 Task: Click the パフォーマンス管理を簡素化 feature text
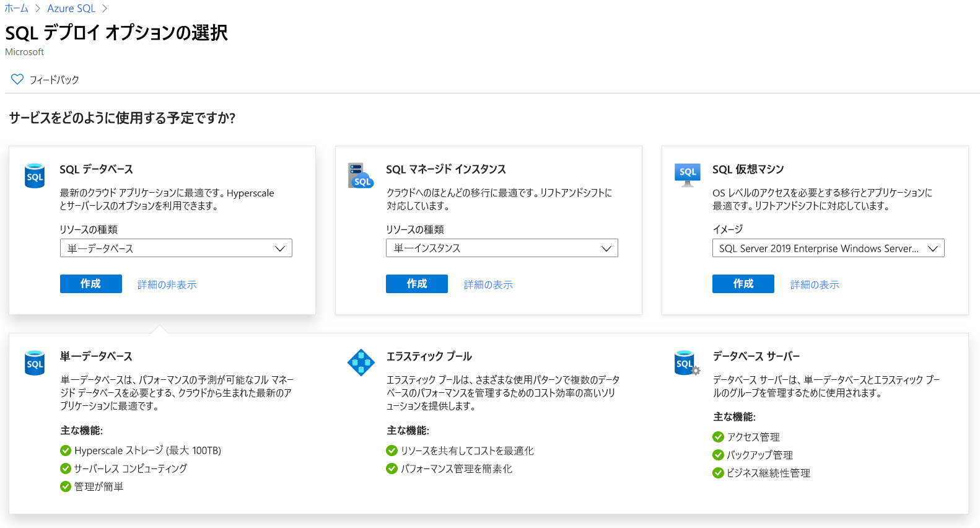[457, 469]
